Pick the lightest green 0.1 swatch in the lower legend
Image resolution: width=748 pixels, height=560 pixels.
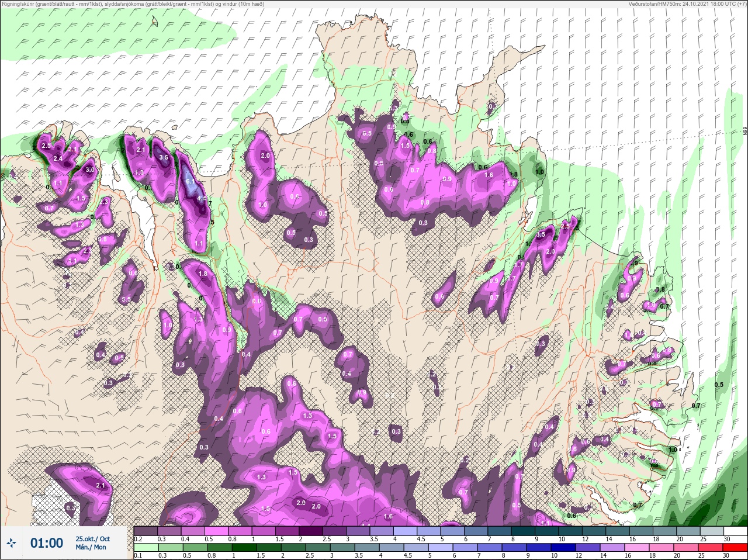point(146,547)
